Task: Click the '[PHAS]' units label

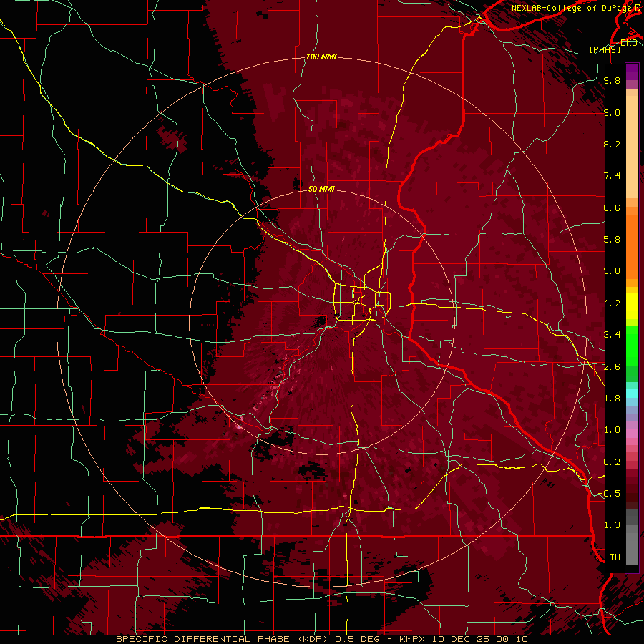Action: tap(605, 49)
